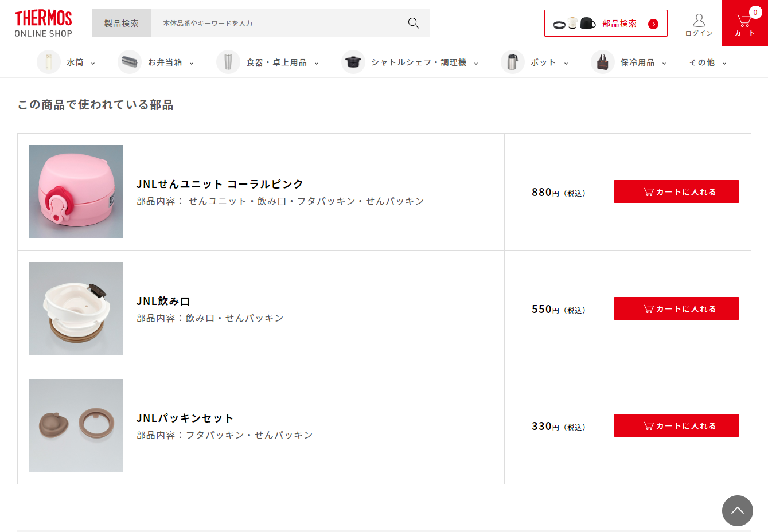The height and width of the screenshot is (532, 768).
Task: Click the red arrow on 部品検索
Action: click(653, 24)
